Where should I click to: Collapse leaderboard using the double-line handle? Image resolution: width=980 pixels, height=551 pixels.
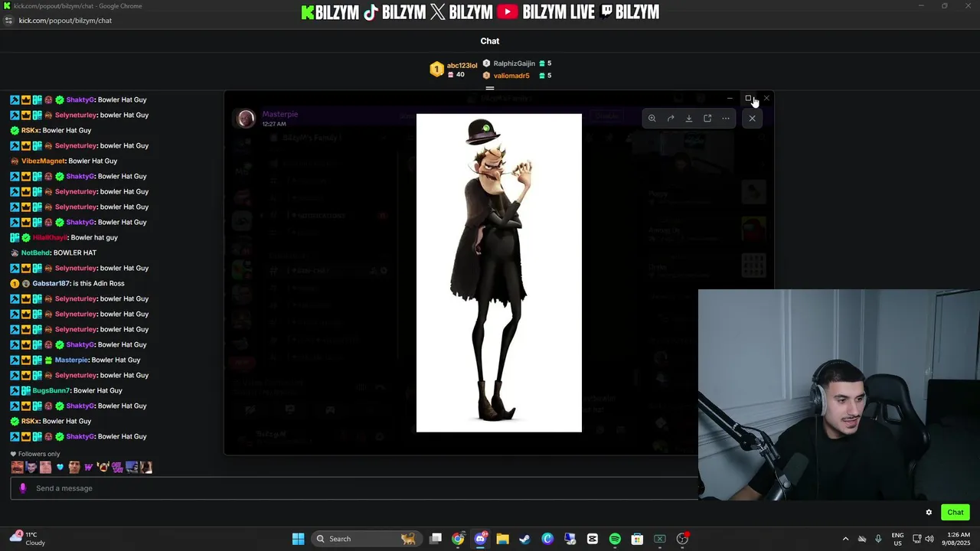(490, 88)
